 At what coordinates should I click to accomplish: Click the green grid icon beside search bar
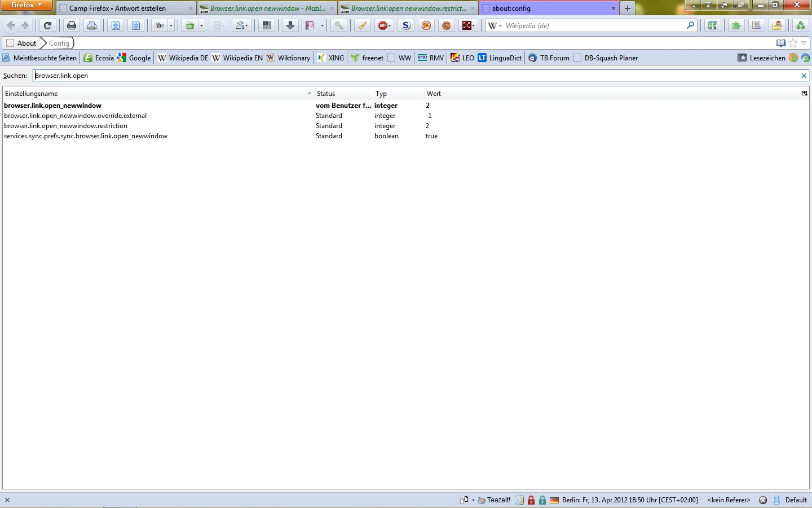click(x=713, y=25)
